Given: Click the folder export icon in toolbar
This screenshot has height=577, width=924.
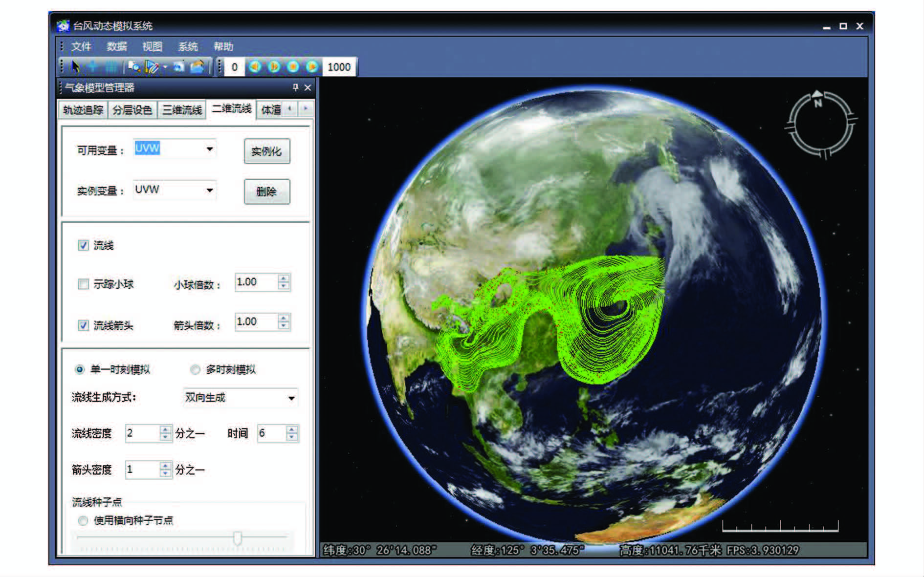Looking at the screenshot, I should click(197, 66).
